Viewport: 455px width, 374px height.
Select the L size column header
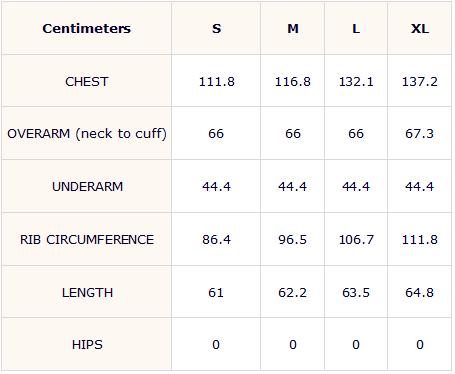pos(356,29)
